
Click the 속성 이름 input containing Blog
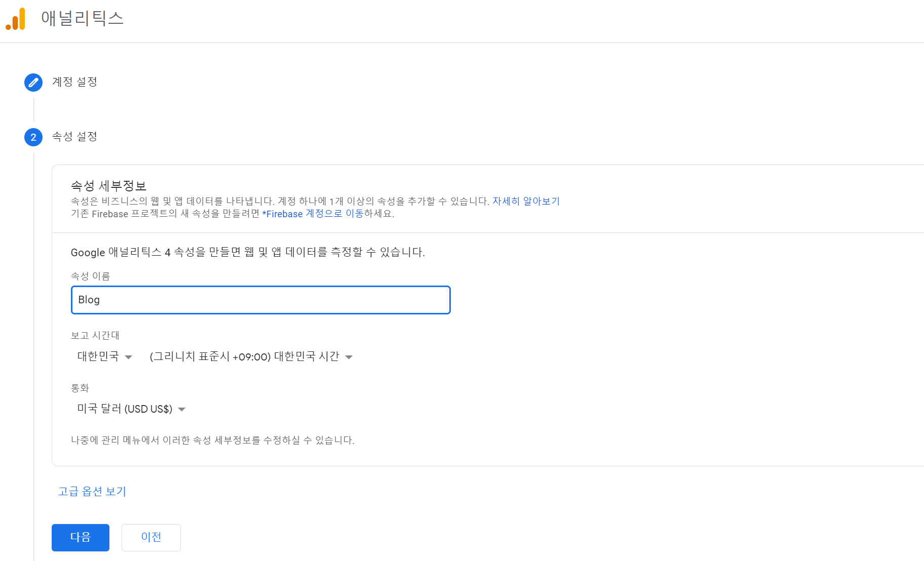click(261, 300)
